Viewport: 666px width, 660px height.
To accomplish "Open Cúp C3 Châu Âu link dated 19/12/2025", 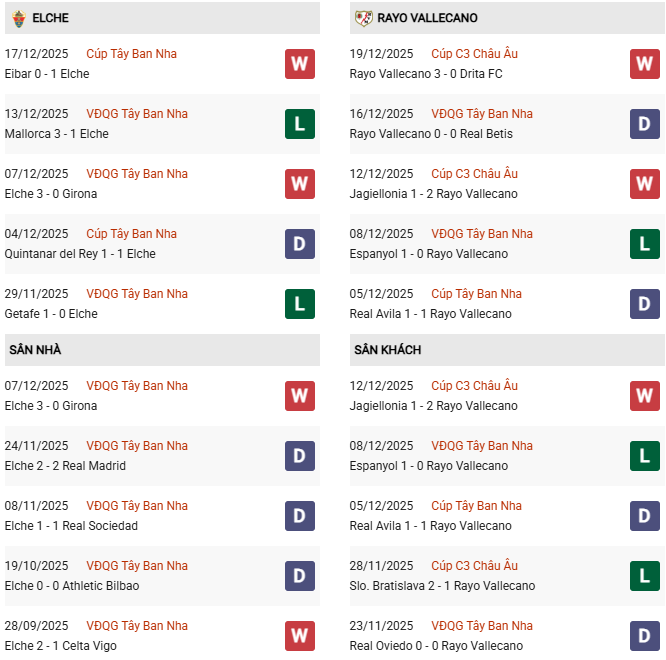I will click(474, 54).
